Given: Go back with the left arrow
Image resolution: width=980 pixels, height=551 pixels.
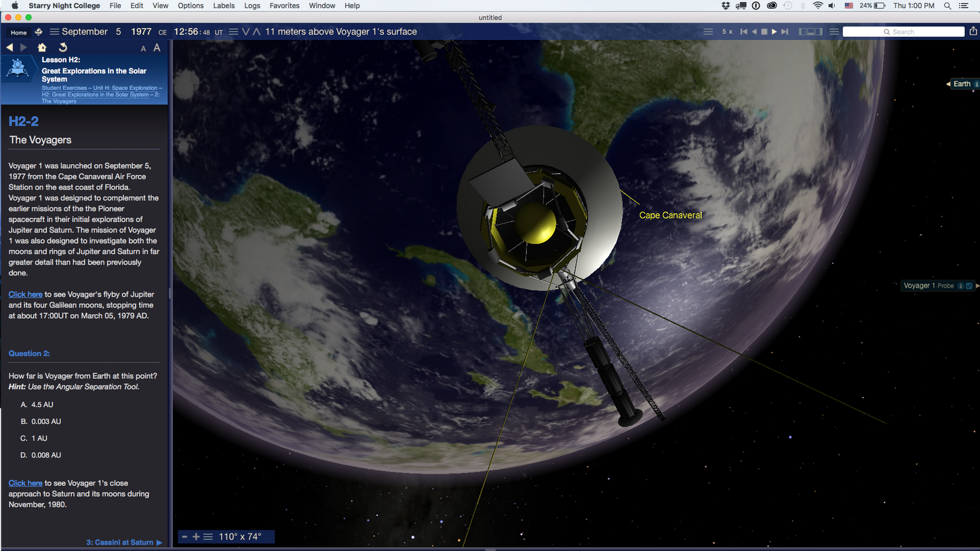Looking at the screenshot, I should coord(9,47).
